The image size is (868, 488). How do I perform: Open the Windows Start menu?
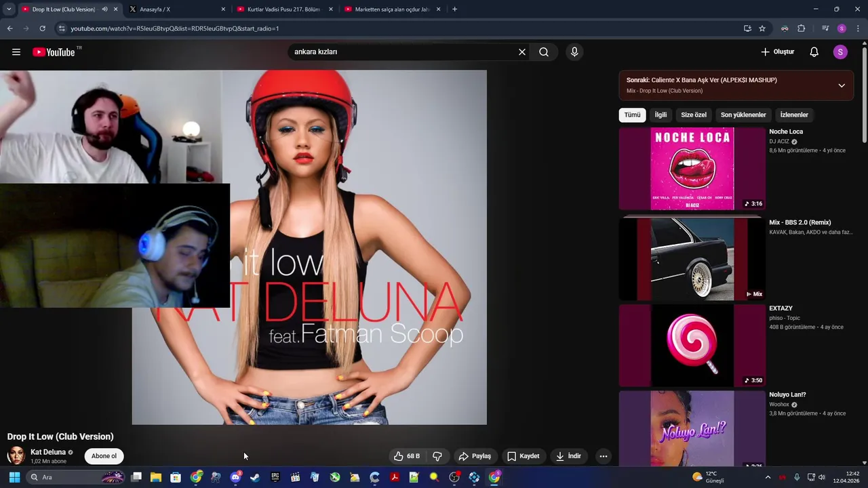[x=14, y=477]
